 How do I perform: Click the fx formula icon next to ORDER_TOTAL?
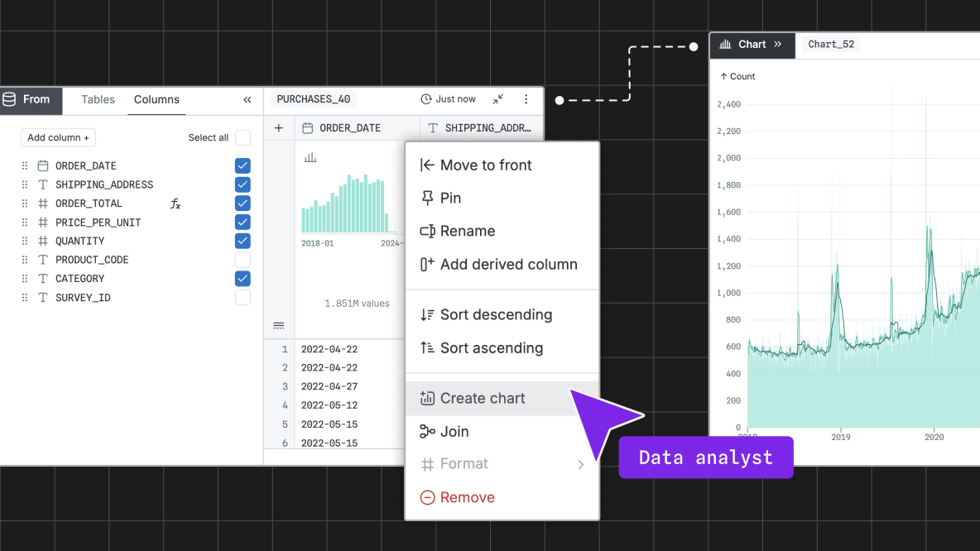pos(175,204)
